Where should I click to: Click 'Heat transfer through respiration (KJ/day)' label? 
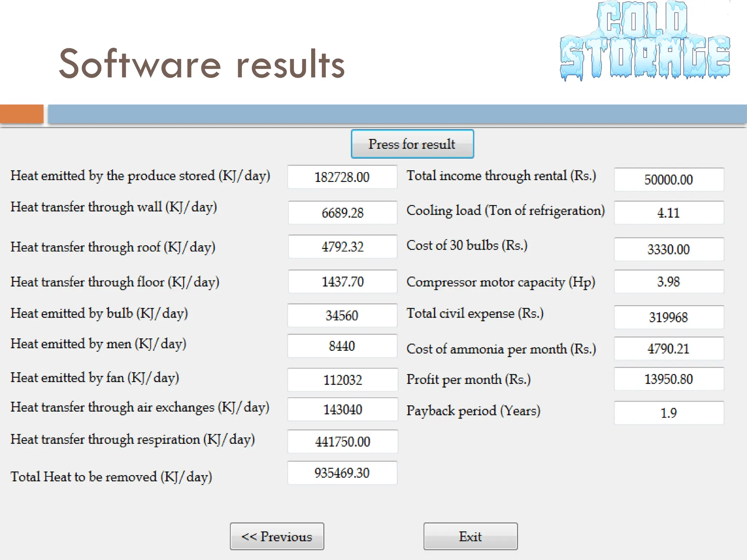click(x=133, y=440)
